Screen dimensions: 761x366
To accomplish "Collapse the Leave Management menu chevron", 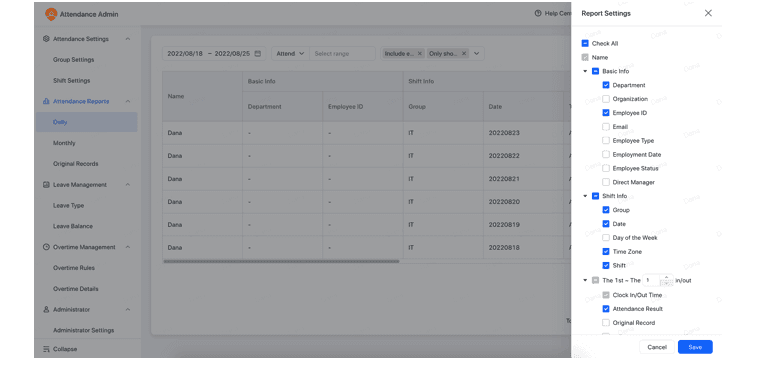I will point(128,184).
